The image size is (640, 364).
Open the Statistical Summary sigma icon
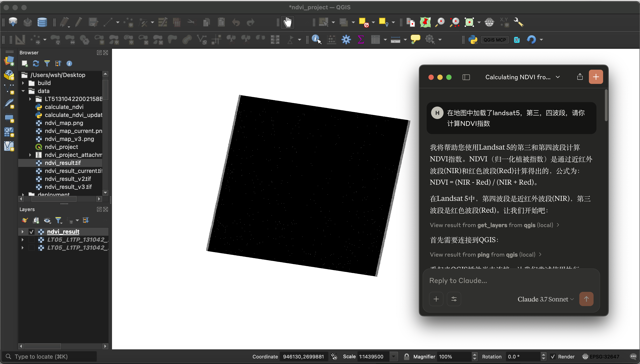(x=360, y=40)
